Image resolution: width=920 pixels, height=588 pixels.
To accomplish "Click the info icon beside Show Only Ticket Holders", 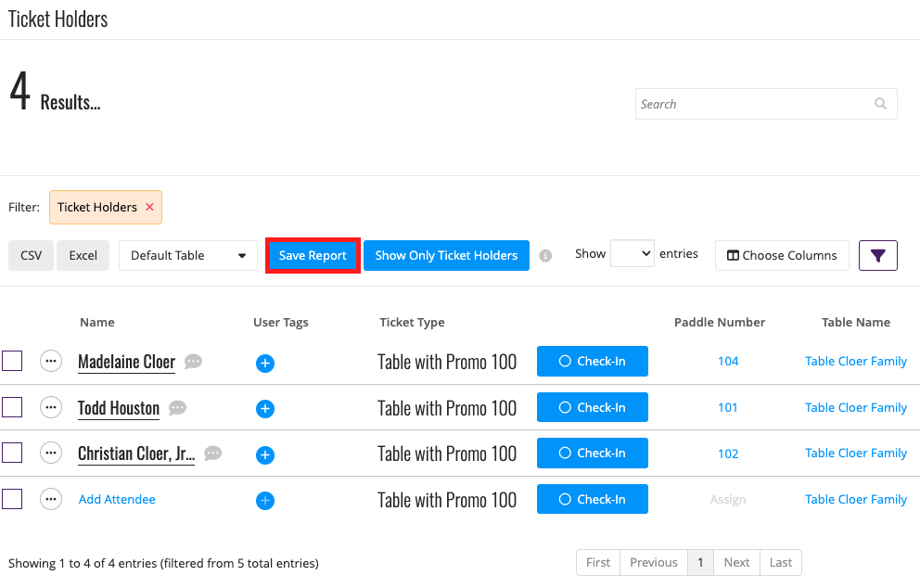I will [x=545, y=256].
